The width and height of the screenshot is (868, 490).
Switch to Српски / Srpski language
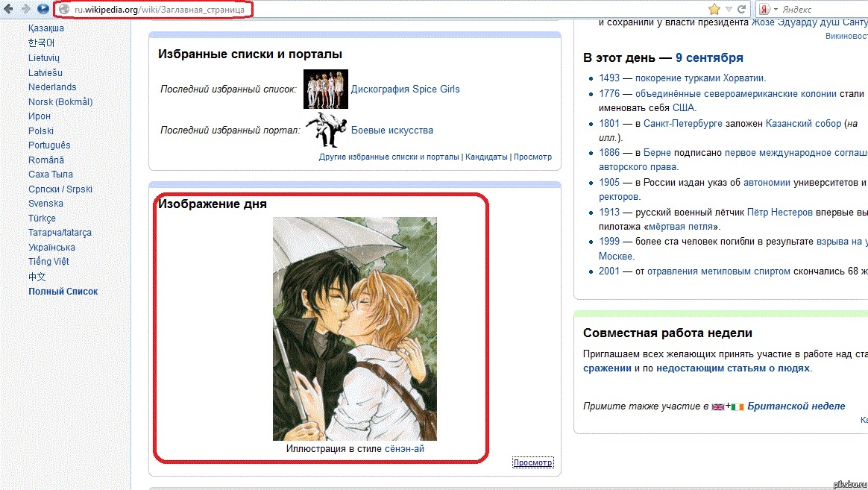point(60,189)
